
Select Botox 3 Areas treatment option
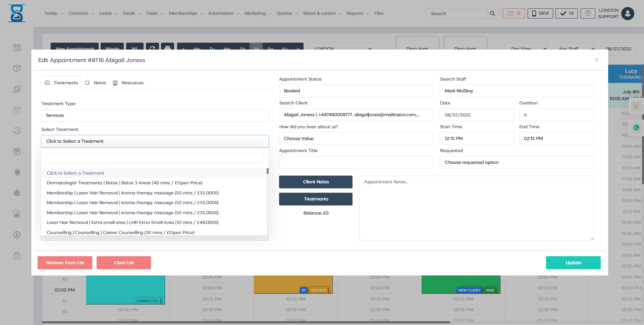(124, 183)
